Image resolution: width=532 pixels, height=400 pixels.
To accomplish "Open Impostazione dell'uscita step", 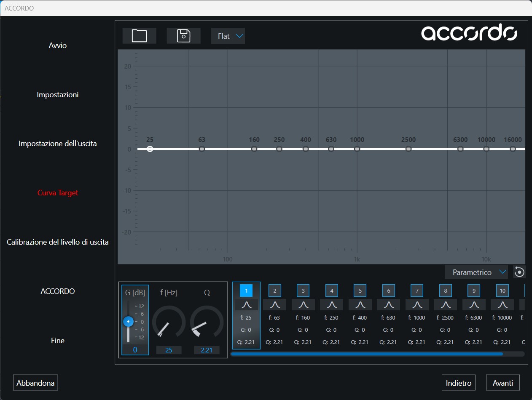I will (58, 144).
